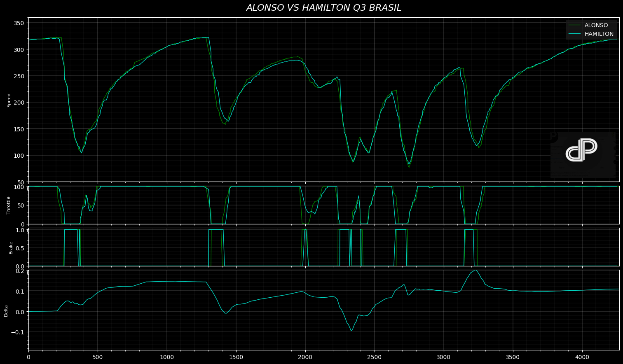623x364 pixels.
Task: Click the -0.1 tick on the Delta axis
Action: coord(18,332)
